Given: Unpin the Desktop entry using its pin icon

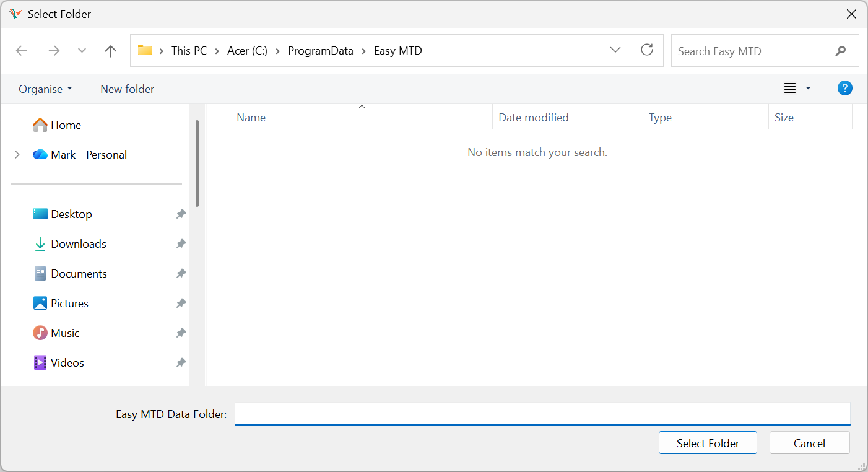Looking at the screenshot, I should [180, 214].
